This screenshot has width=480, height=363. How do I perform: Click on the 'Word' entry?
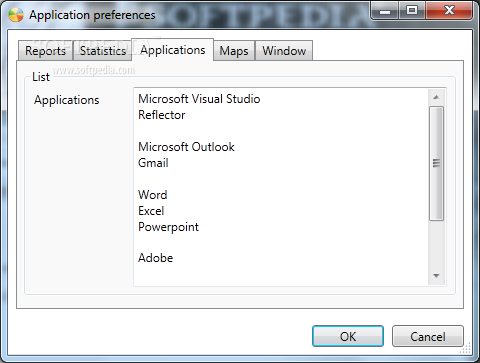click(153, 195)
